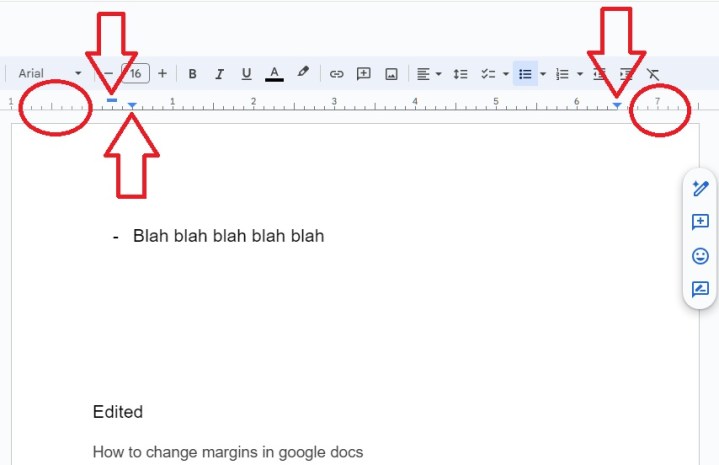Screen dimensions: 719x465
Task: Clear formatting with the crossed-out T icon
Action: 653,74
